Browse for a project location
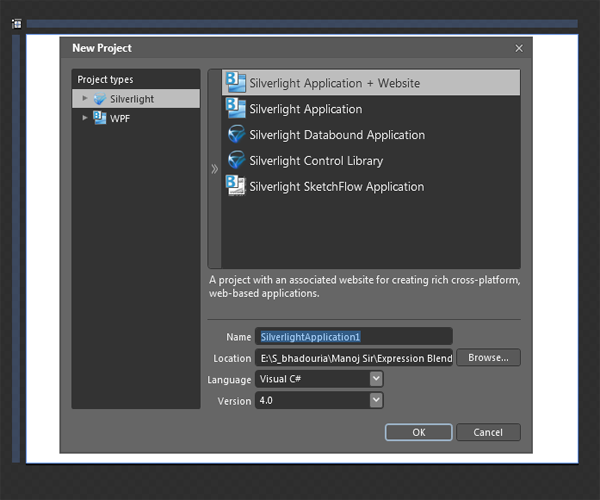 pyautogui.click(x=488, y=358)
